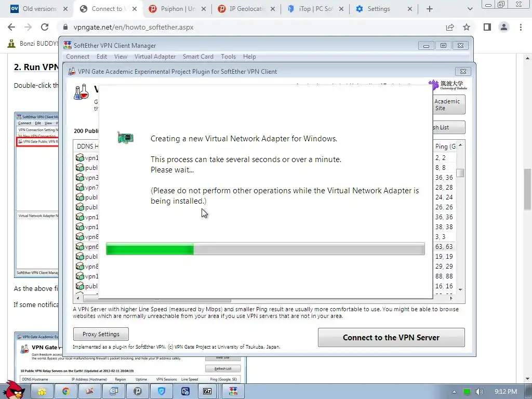Open the Virtual Adapter menu

coord(155,57)
